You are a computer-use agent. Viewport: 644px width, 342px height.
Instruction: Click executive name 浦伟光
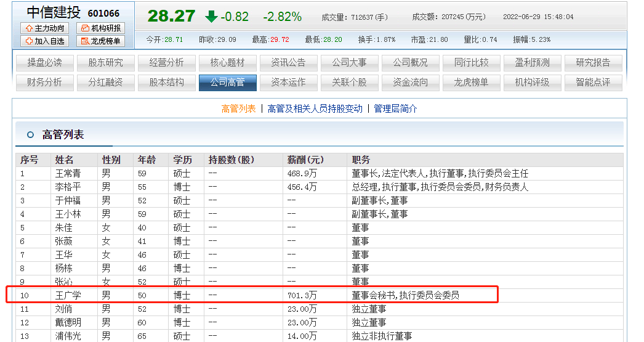coord(68,336)
